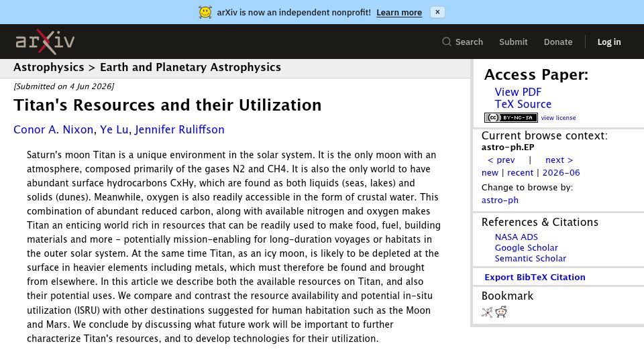Viewport: 644px width, 362px height.
Task: Open author Jennifer Ruliffson
Action: [180, 129]
